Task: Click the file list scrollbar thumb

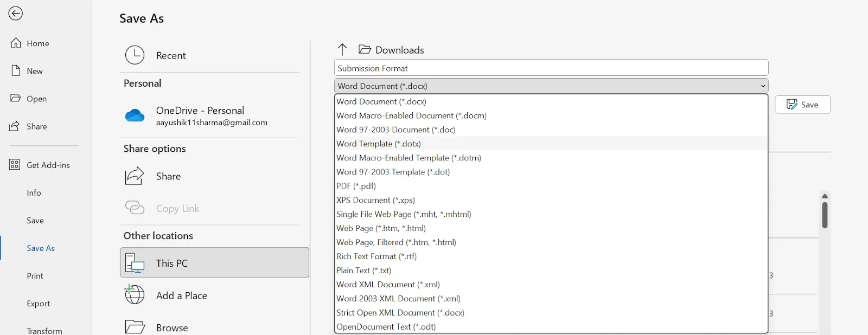Action: pos(825,215)
